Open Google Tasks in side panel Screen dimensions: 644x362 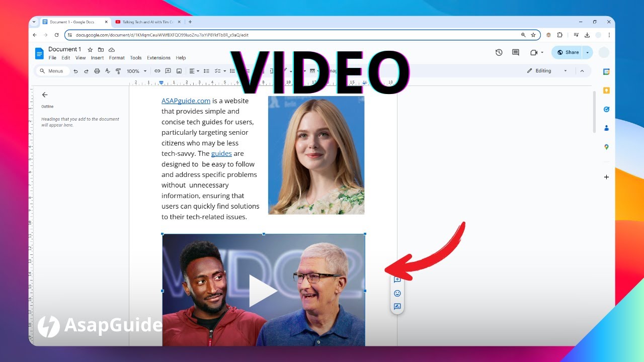pos(606,109)
